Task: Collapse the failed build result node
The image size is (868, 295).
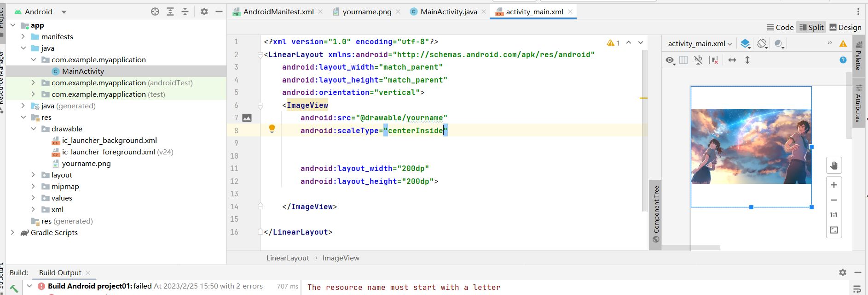Action: click(29, 286)
